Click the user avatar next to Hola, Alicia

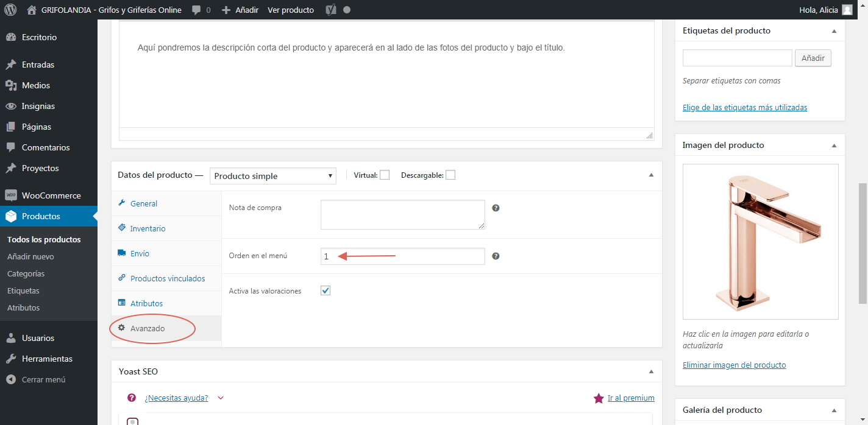click(847, 10)
